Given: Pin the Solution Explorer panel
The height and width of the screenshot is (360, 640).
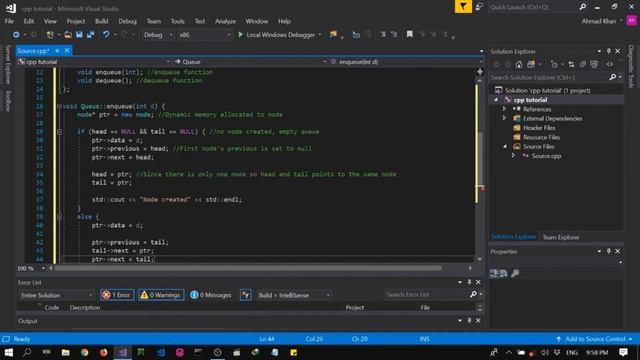Looking at the screenshot, I should pos(609,51).
